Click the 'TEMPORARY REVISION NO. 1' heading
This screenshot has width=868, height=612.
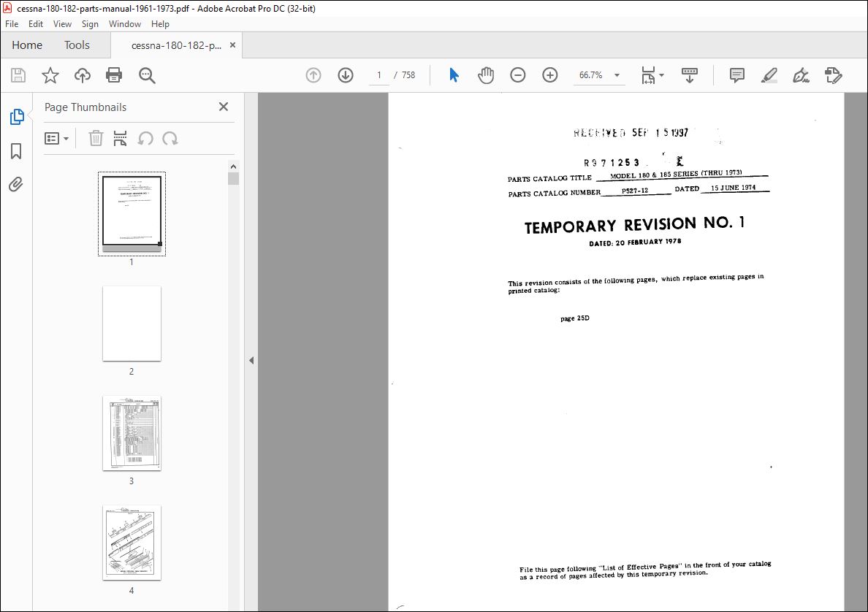click(634, 225)
